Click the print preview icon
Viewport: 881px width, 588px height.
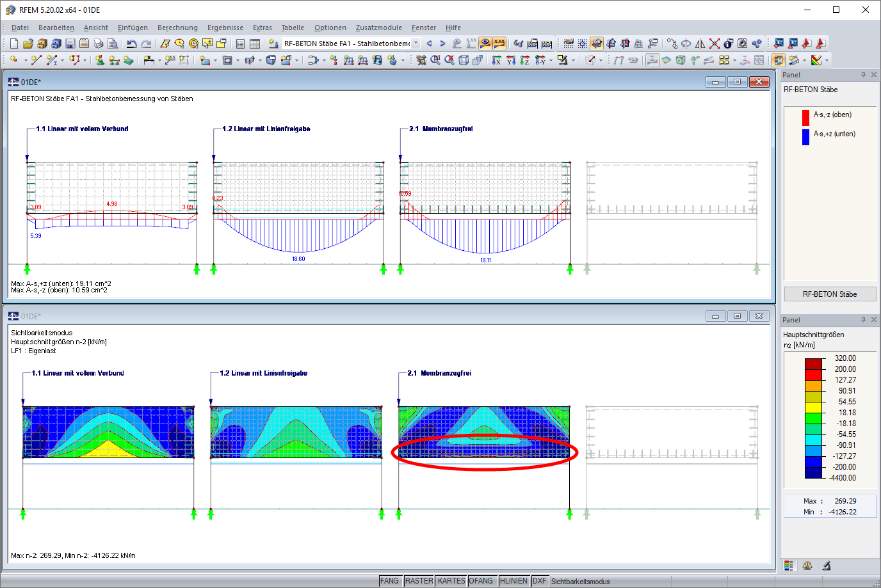point(112,44)
